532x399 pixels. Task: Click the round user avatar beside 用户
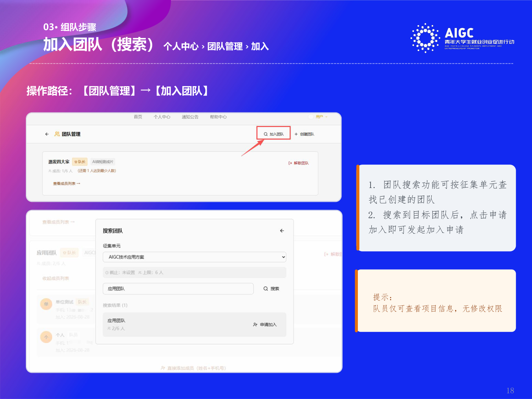click(311, 117)
